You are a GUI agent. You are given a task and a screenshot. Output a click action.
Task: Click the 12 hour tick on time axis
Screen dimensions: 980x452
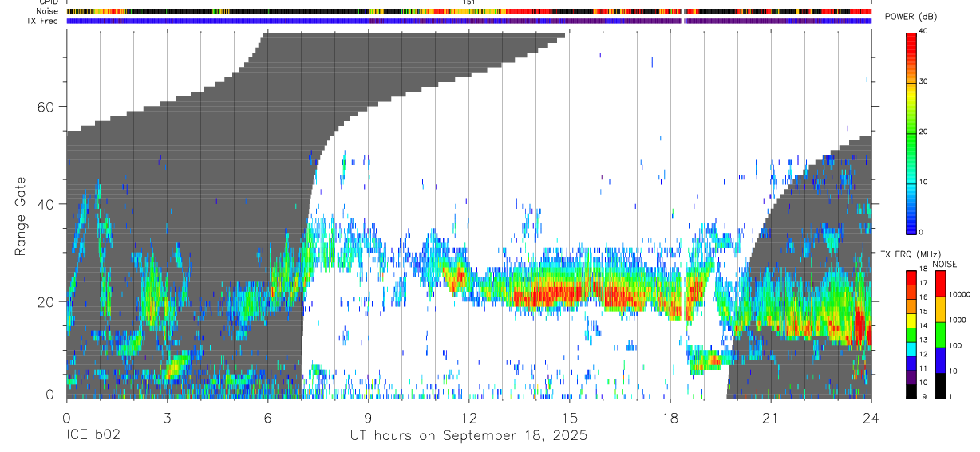[x=469, y=418]
